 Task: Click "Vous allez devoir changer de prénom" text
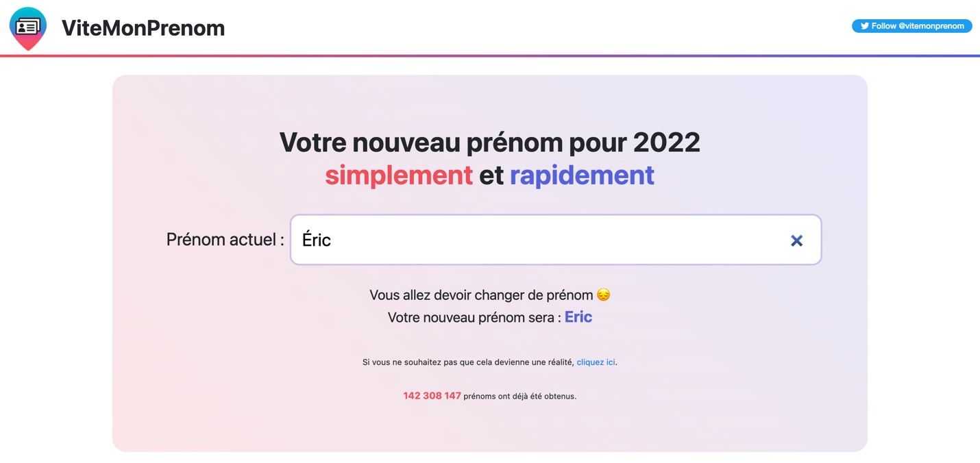481,295
